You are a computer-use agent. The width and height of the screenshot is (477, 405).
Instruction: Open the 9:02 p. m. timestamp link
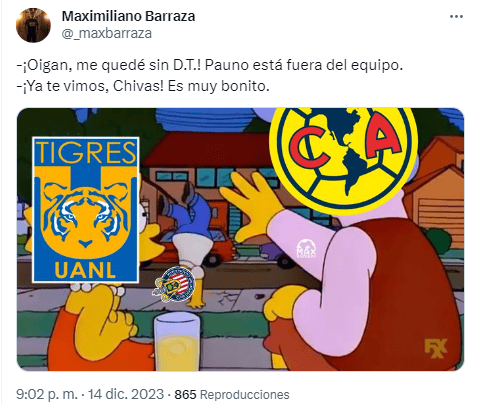pyautogui.click(x=47, y=394)
